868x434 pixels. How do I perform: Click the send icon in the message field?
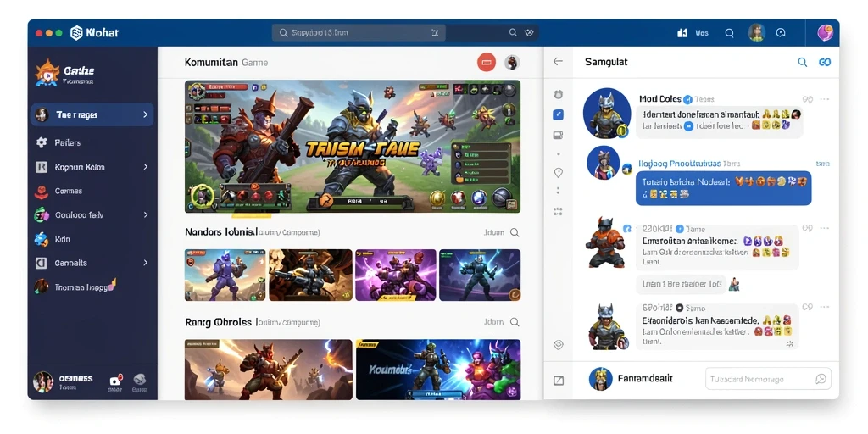821,379
